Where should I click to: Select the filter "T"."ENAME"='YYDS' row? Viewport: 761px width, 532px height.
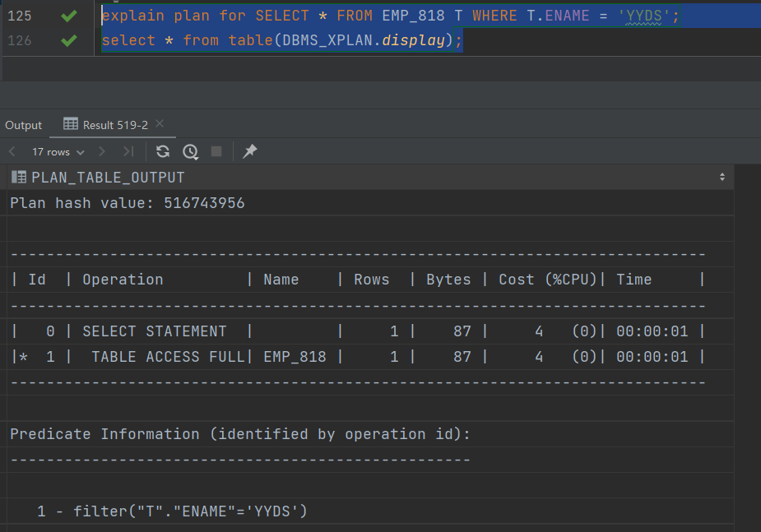pyautogui.click(x=370, y=511)
